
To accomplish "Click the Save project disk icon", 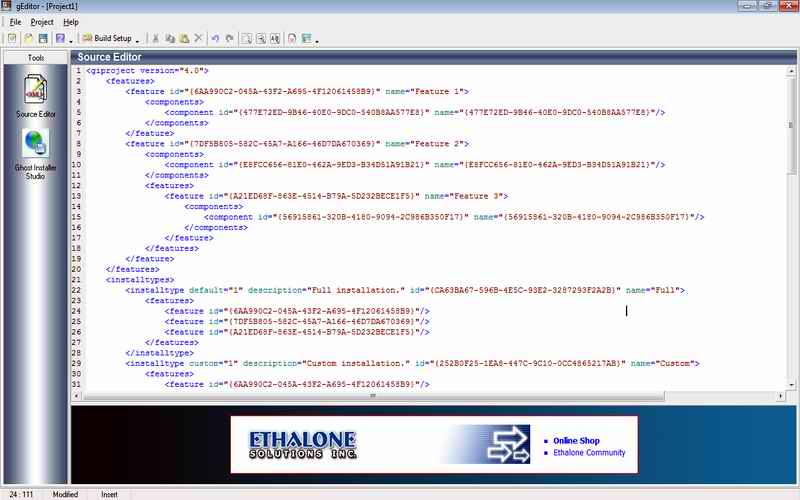I will [x=42, y=38].
